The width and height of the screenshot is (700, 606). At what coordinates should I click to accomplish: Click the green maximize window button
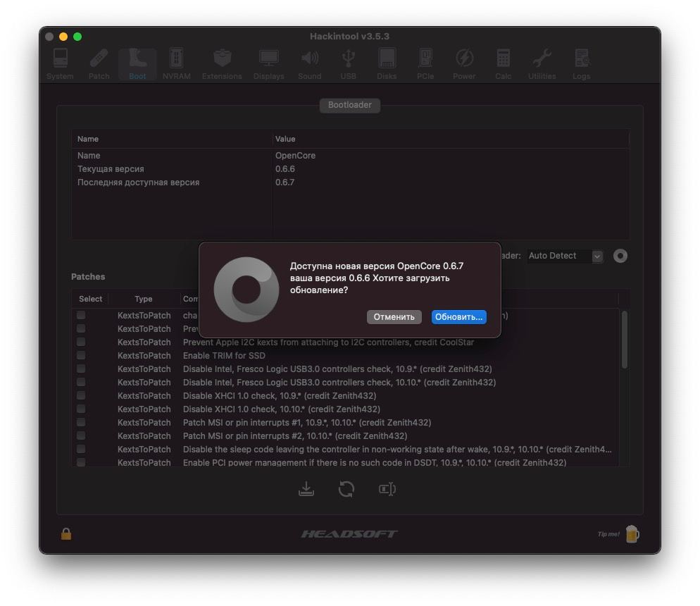click(x=77, y=37)
